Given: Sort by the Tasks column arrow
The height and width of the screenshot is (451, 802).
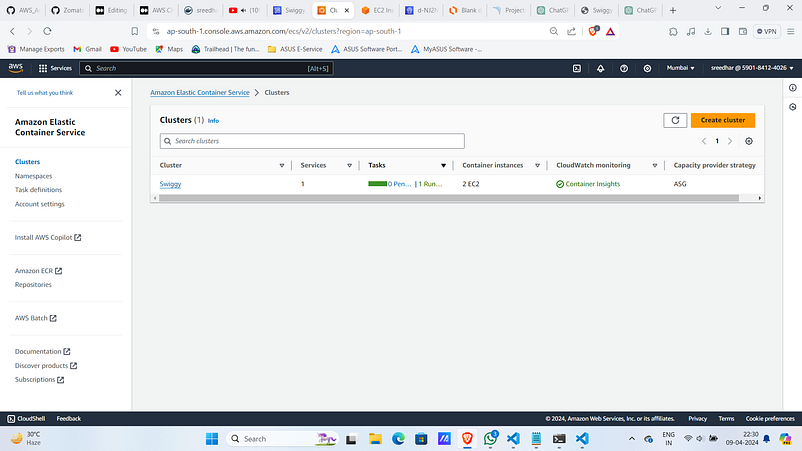Looking at the screenshot, I should (443, 166).
